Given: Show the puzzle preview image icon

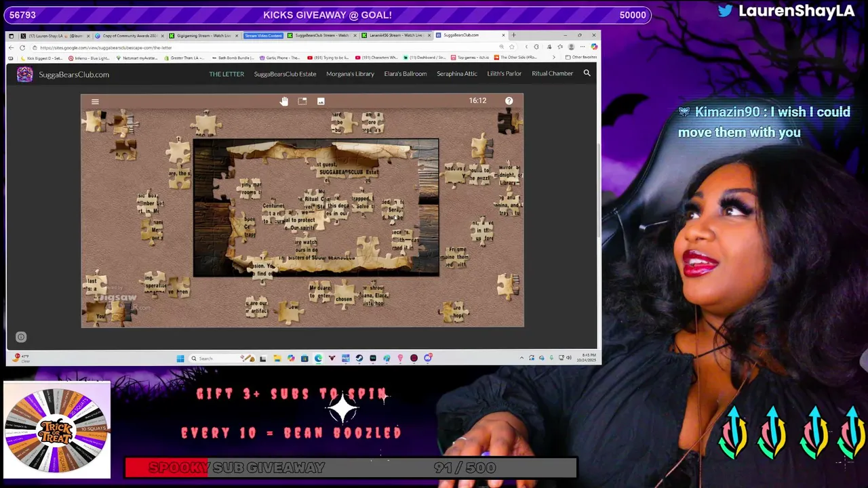Looking at the screenshot, I should pos(321,101).
